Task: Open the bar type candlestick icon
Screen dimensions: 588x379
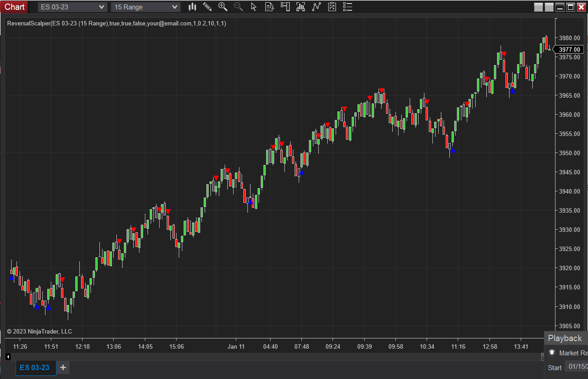Action: tap(192, 7)
